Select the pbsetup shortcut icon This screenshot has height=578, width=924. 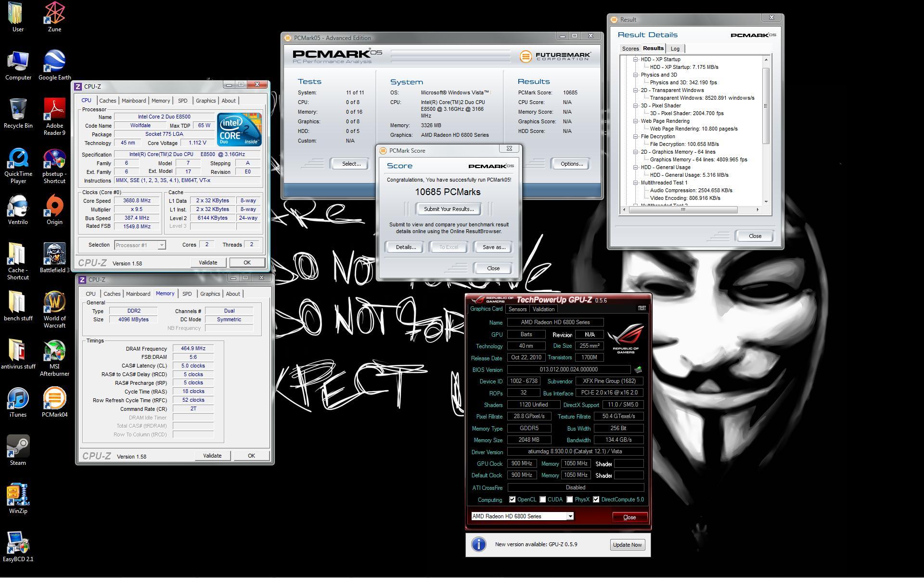coord(54,165)
